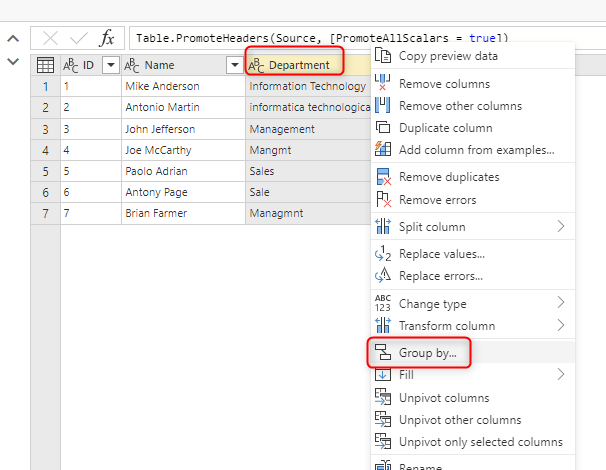Click the fx formula icon
This screenshot has height=470, width=606.
(x=107, y=38)
